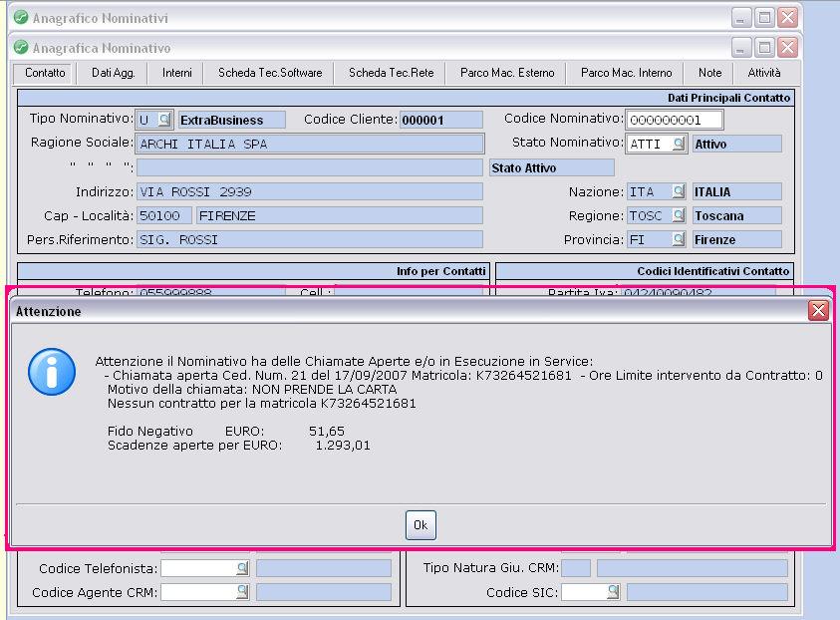Image resolution: width=840 pixels, height=620 pixels.
Task: Click the Scadenze aperte per EURO 1.293,01 line
Action: 238,445
